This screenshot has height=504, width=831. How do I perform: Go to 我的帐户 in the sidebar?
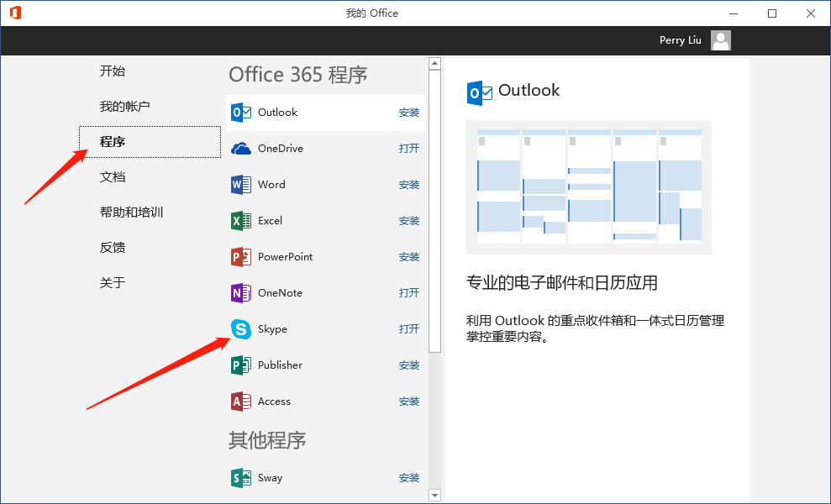[124, 106]
